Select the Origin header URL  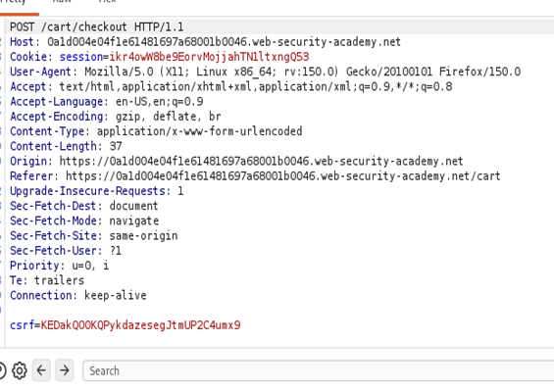[261, 161]
